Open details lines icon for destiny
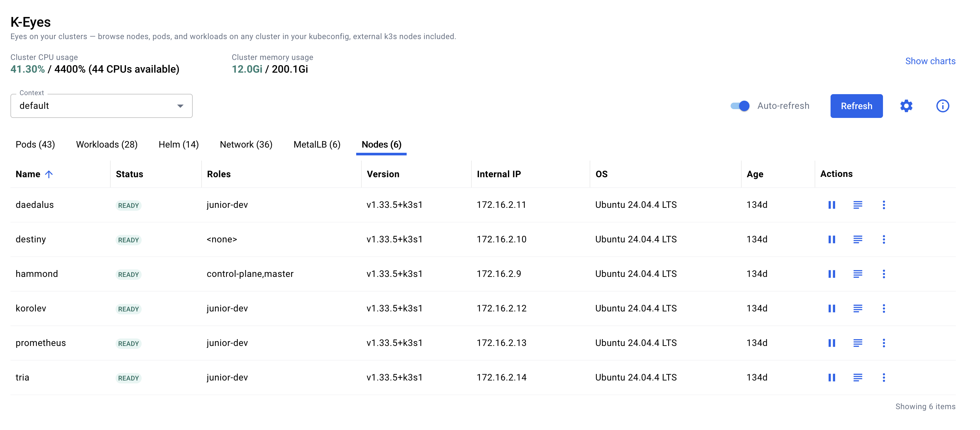The width and height of the screenshot is (980, 430). coord(858,239)
